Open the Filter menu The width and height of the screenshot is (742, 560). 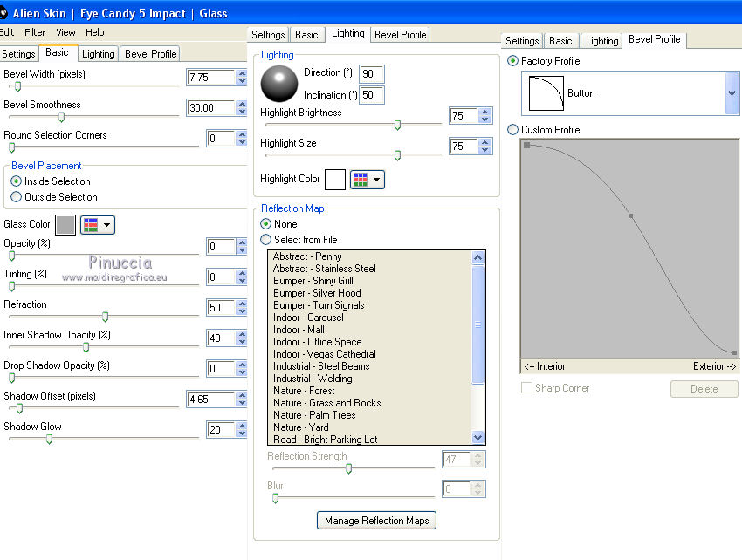pyautogui.click(x=35, y=32)
